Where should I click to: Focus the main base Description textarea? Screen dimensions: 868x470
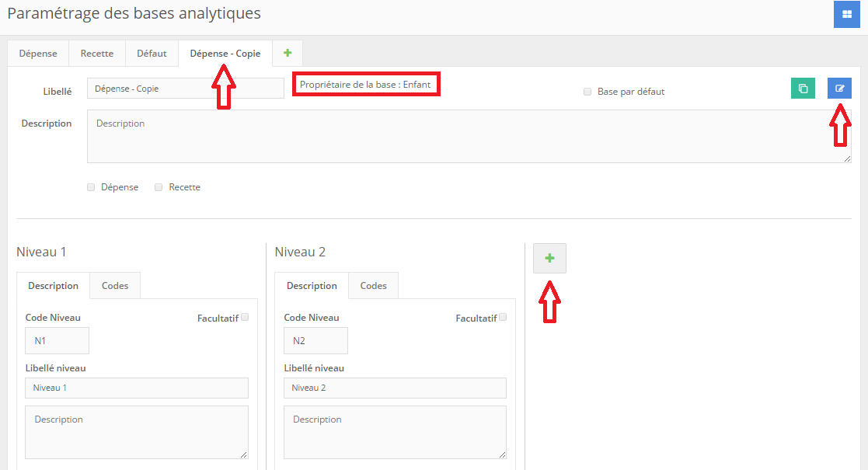tap(469, 137)
